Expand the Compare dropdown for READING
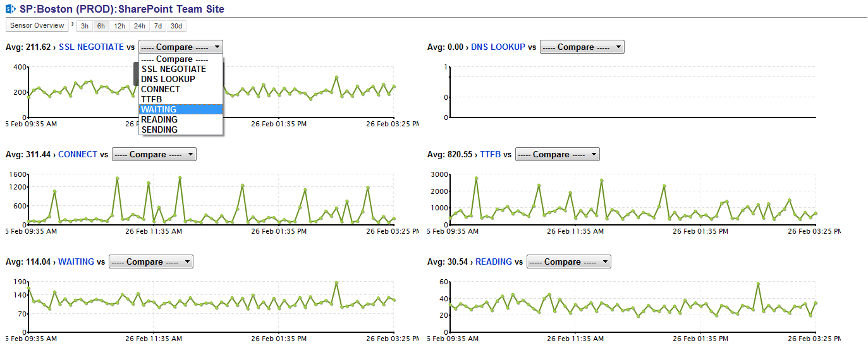Image resolution: width=868 pixels, height=355 pixels. 568,262
